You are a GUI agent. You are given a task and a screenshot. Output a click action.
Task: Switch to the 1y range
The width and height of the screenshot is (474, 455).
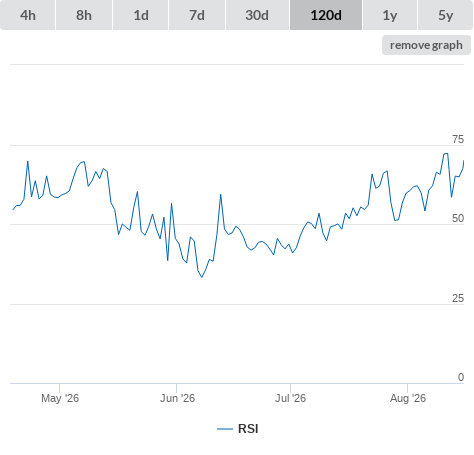(x=390, y=15)
